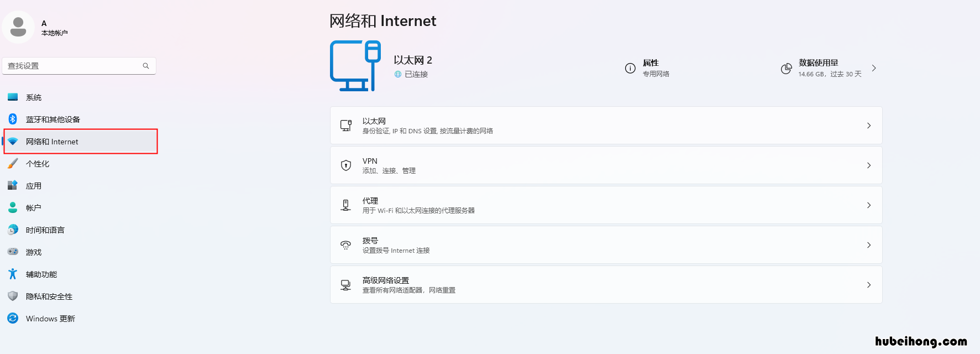Open 隐私和安全性 settings category
980x354 pixels.
click(80, 296)
